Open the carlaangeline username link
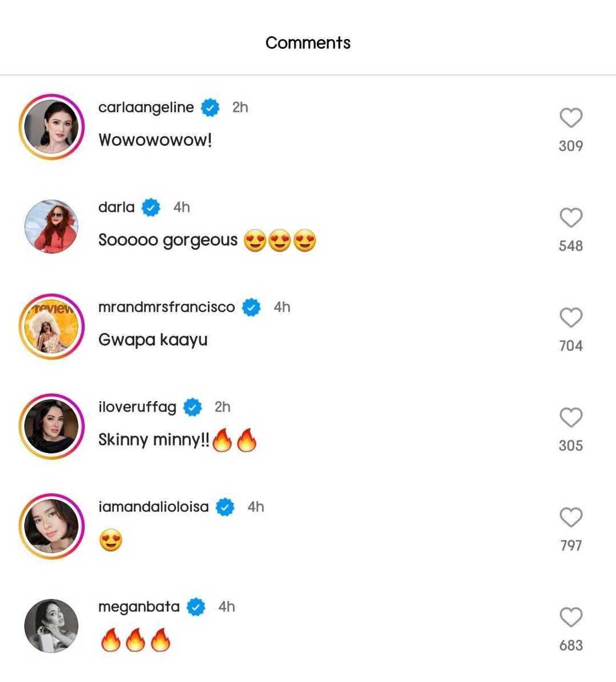The width and height of the screenshot is (616, 682). tap(146, 107)
